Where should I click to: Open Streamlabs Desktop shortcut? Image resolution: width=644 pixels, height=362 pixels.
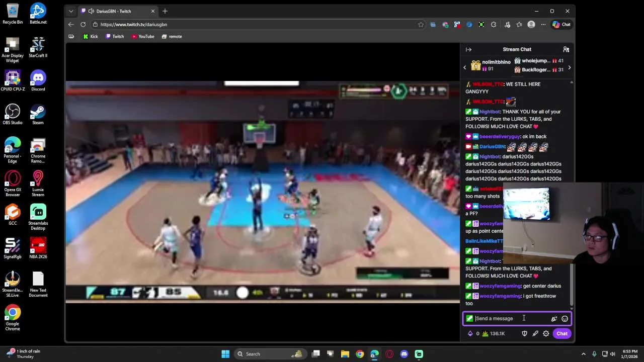[38, 217]
